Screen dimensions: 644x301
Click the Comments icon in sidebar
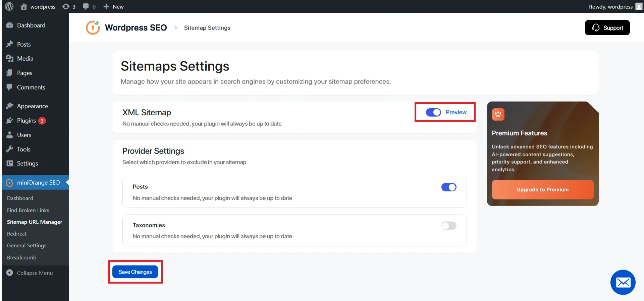click(10, 87)
